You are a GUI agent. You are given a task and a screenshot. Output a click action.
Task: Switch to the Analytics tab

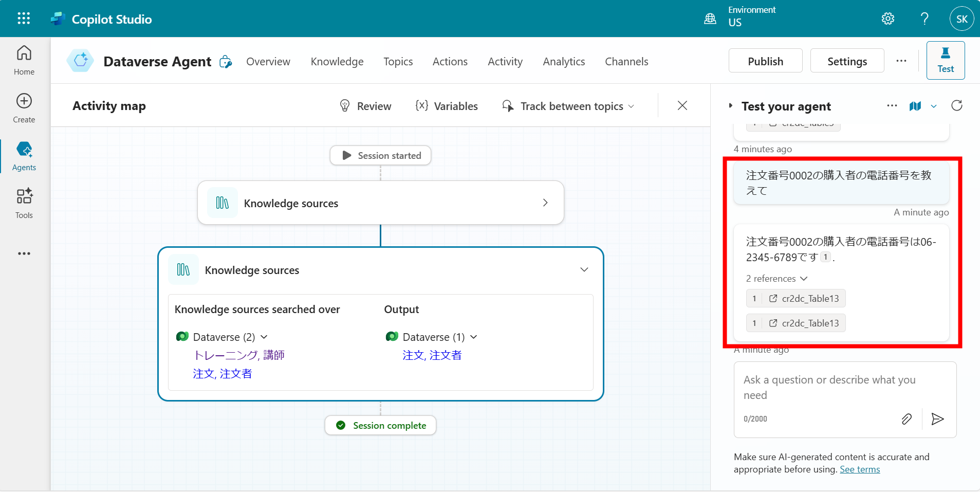pyautogui.click(x=564, y=61)
